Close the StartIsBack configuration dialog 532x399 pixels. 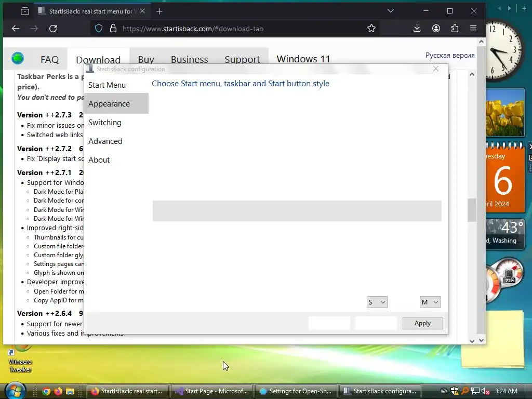tap(436, 69)
